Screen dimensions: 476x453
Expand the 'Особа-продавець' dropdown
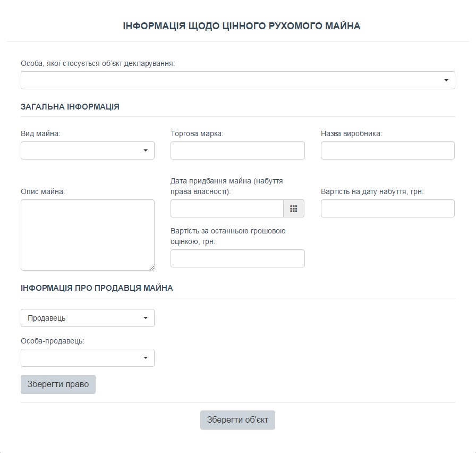click(88, 358)
